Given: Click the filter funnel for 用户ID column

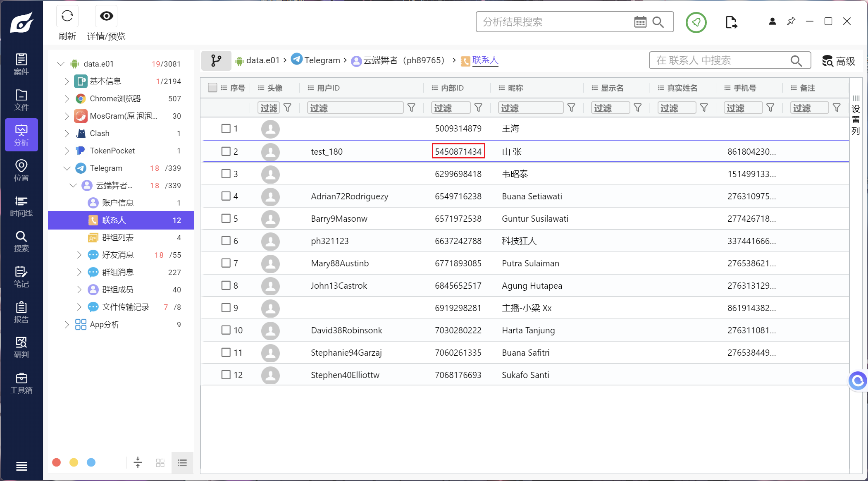Looking at the screenshot, I should pyautogui.click(x=411, y=108).
